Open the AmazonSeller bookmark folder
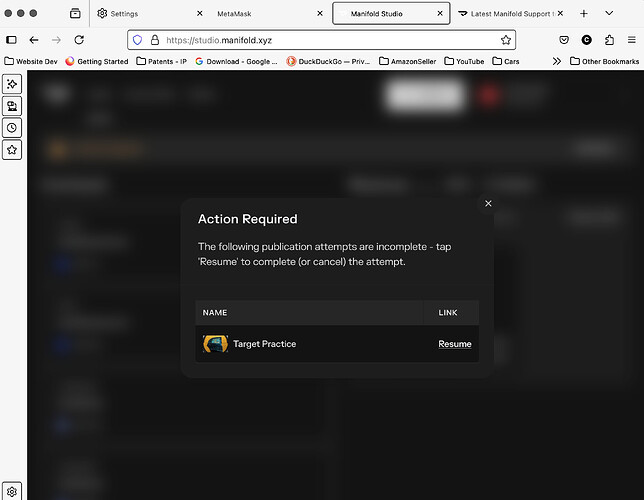Image resolution: width=644 pixels, height=500 pixels. [407, 62]
